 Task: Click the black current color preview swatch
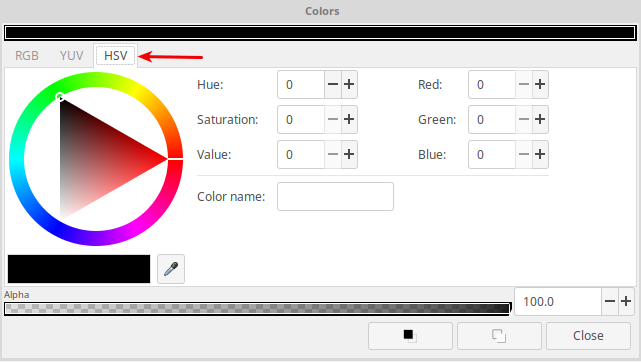point(79,269)
